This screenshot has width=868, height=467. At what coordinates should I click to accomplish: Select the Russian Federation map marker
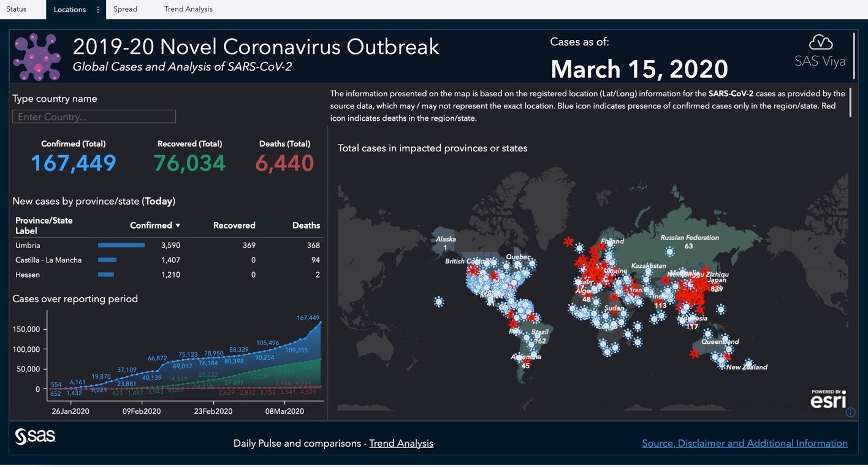point(670,252)
